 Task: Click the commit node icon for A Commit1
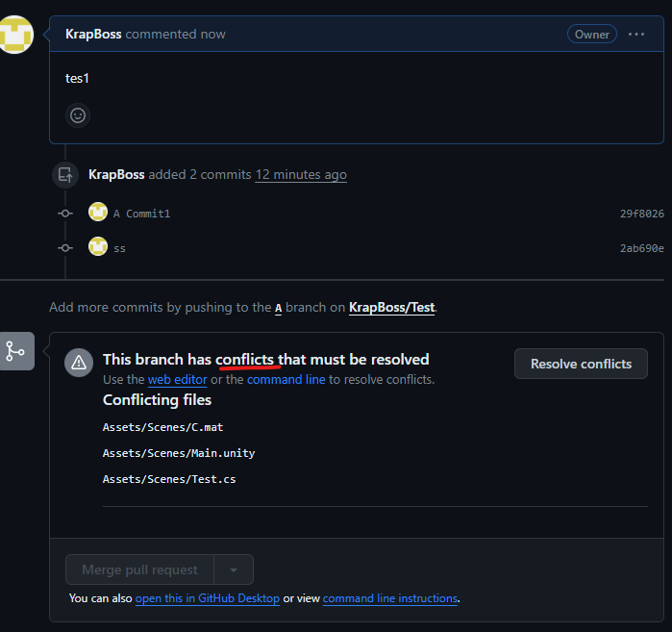pos(65,214)
